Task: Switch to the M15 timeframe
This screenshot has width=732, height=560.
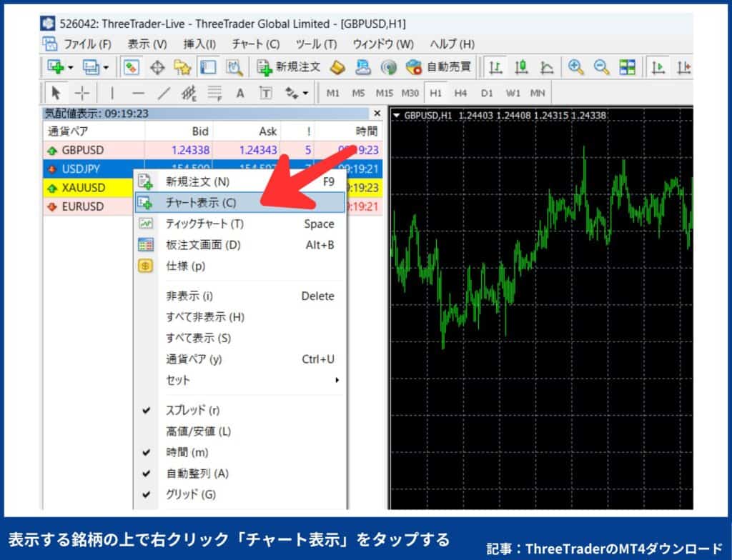Action: click(x=384, y=94)
